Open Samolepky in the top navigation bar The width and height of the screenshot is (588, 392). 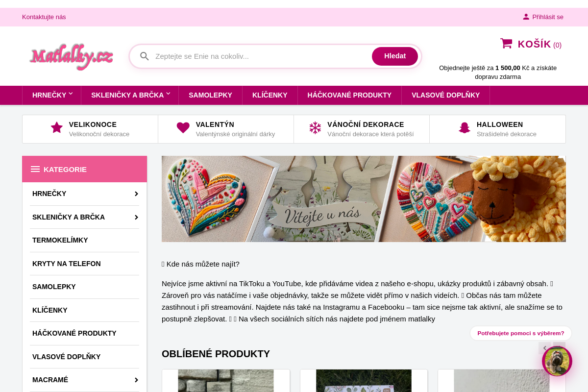click(x=210, y=95)
